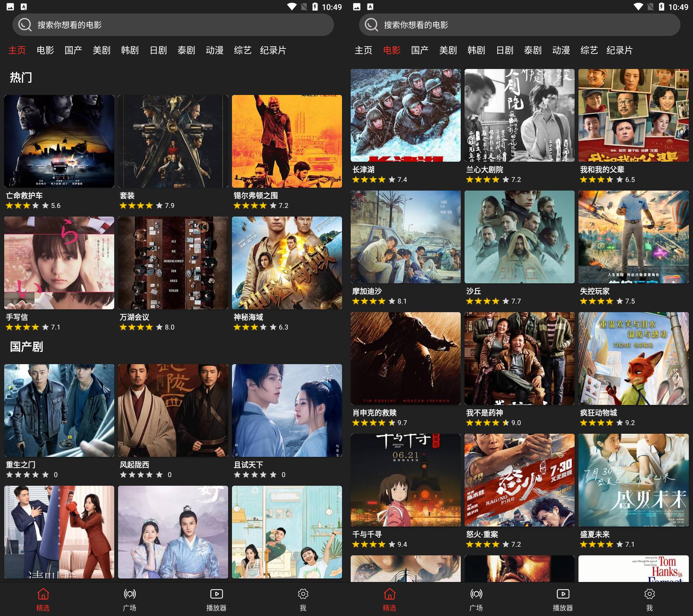The height and width of the screenshot is (616, 693).
Task: Open the movie 长津湖
Action: (406, 115)
